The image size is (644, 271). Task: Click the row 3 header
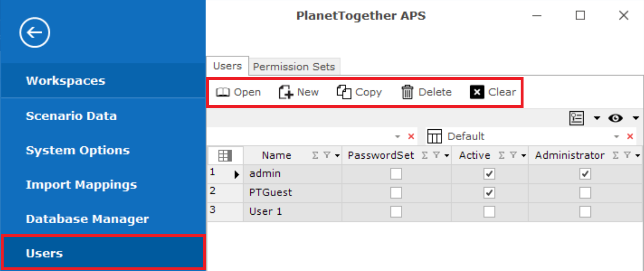click(225, 211)
